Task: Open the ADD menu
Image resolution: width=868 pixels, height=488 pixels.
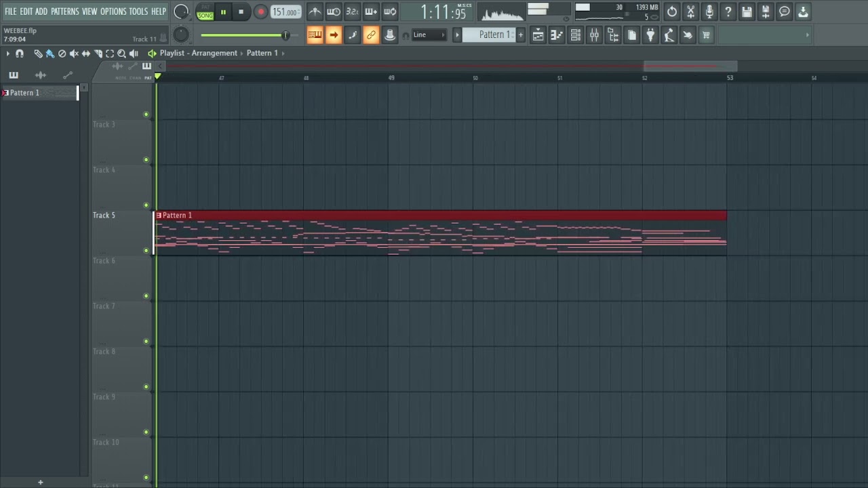Action: tap(41, 12)
